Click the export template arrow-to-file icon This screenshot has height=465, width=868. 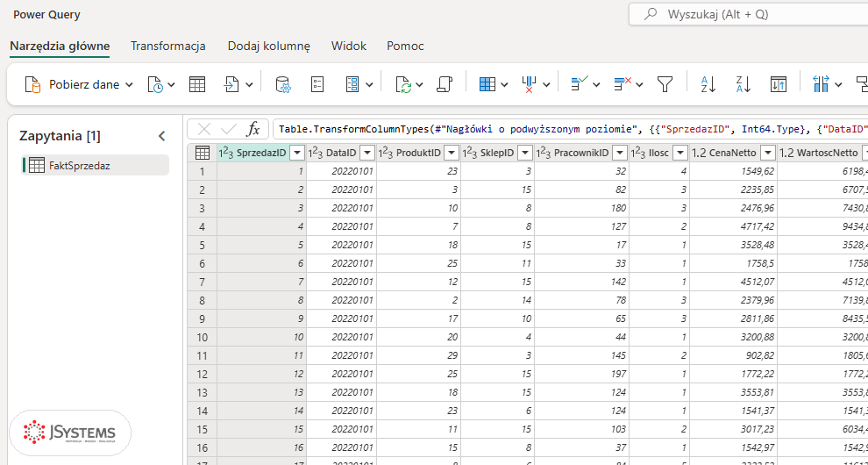pos(231,85)
